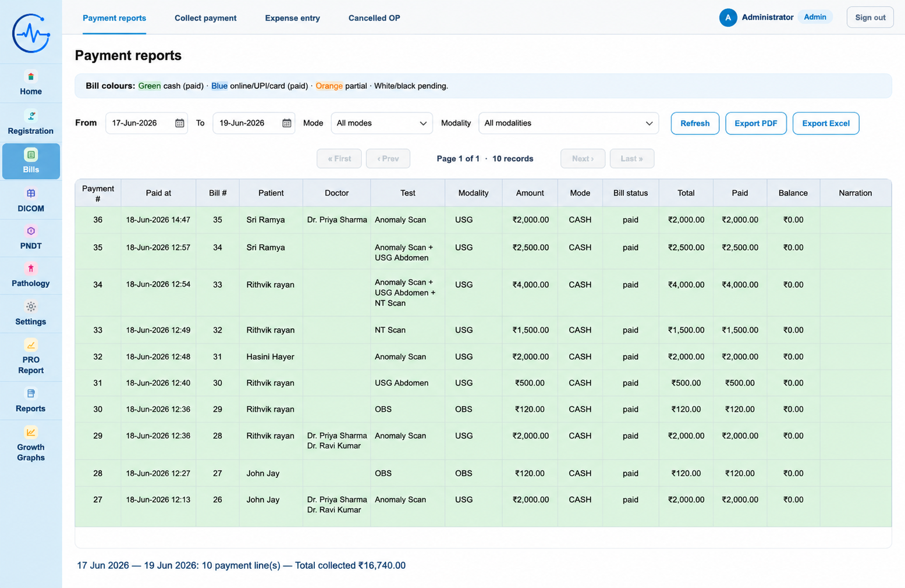Click the Reports sidebar icon
The width and height of the screenshot is (905, 588).
[31, 394]
